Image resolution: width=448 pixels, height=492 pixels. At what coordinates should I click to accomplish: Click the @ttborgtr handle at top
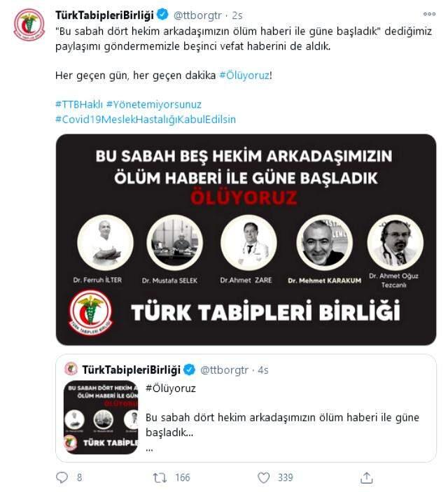coord(197,15)
